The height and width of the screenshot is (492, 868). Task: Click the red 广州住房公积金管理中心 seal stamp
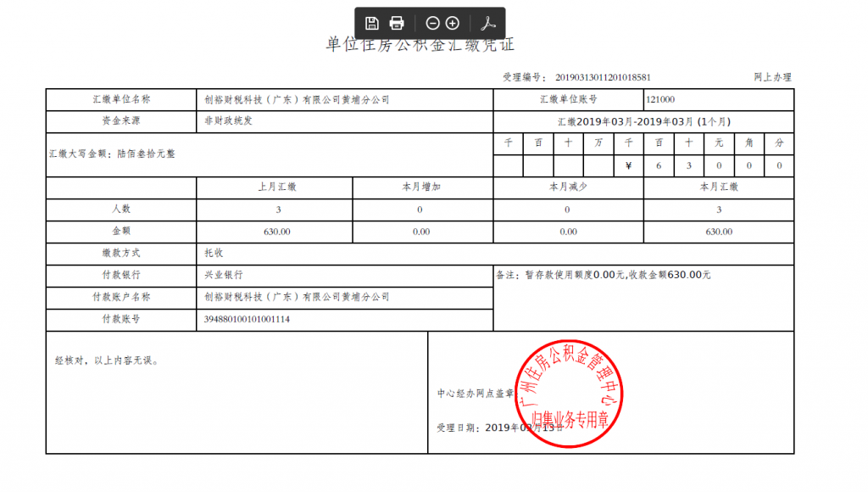(x=565, y=393)
